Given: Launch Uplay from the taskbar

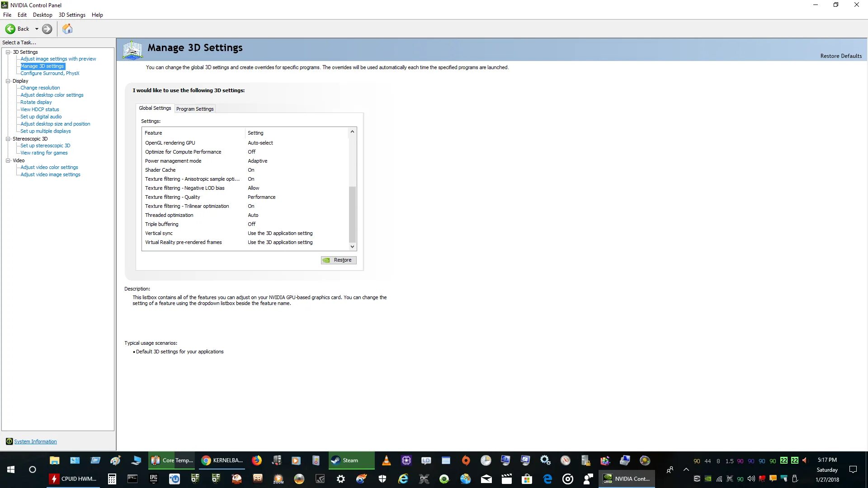Looking at the screenshot, I should pos(175,479).
